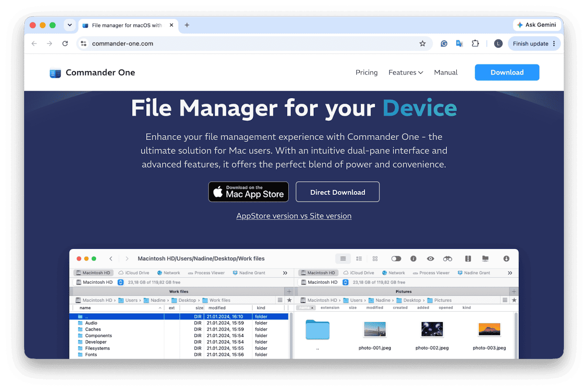This screenshot has width=588, height=391.
Task: Click the blue Download button
Action: [x=507, y=72]
